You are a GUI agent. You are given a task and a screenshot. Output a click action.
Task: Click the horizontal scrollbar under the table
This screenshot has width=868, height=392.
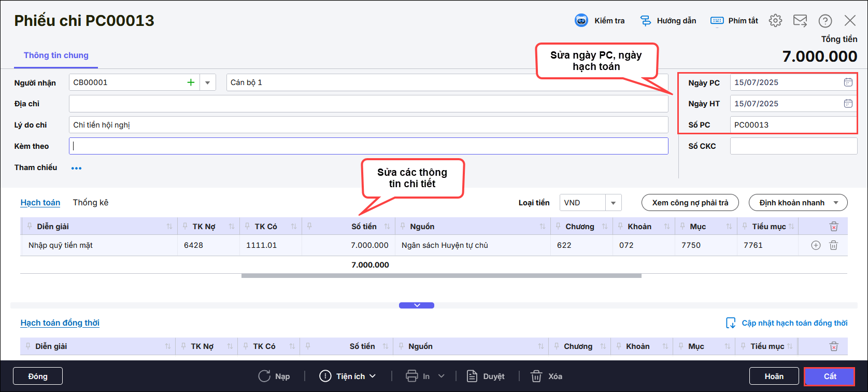[441, 276]
